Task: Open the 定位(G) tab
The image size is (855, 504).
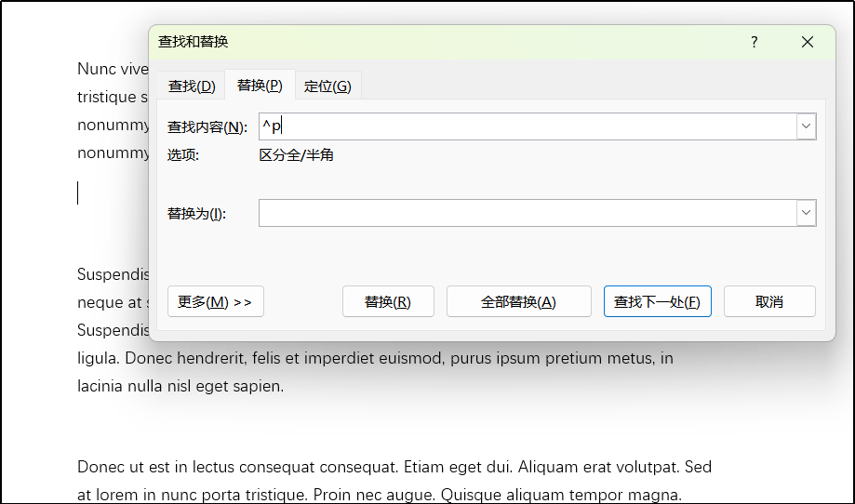Action: 327,86
